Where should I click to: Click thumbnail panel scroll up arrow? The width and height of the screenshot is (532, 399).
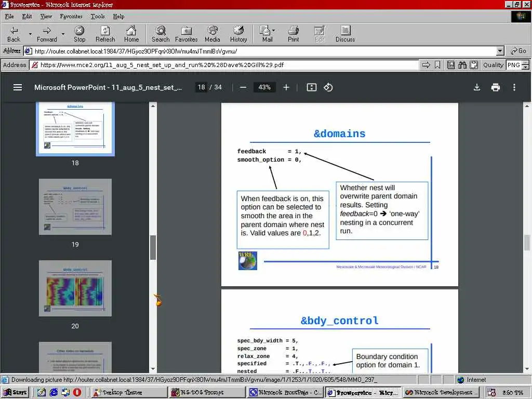pyautogui.click(x=153, y=106)
